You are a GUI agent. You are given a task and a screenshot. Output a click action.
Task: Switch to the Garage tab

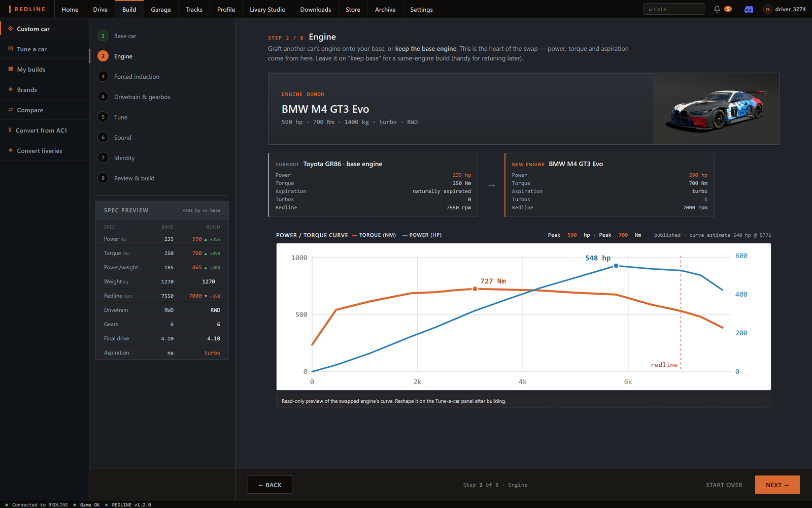click(161, 9)
